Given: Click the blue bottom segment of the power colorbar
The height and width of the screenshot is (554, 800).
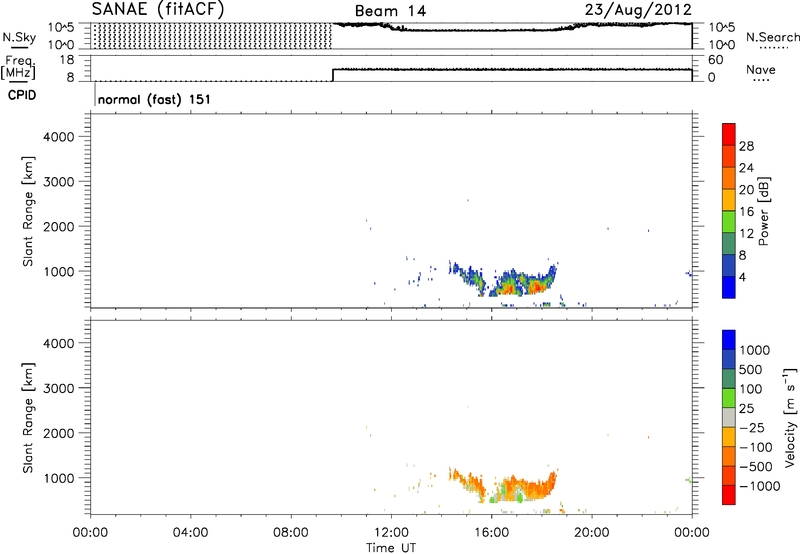Looking at the screenshot, I should point(729,287).
